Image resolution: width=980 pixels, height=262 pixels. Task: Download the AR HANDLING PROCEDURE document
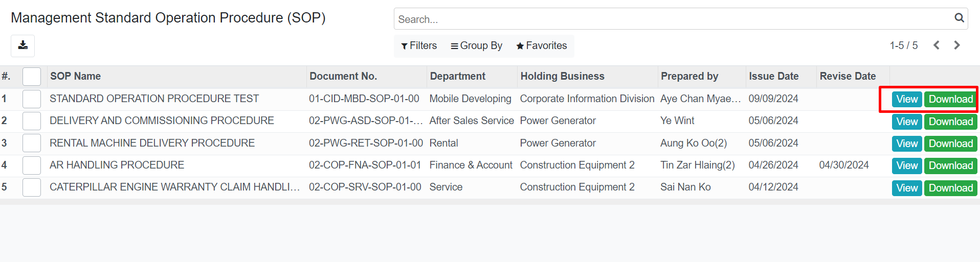pos(951,165)
